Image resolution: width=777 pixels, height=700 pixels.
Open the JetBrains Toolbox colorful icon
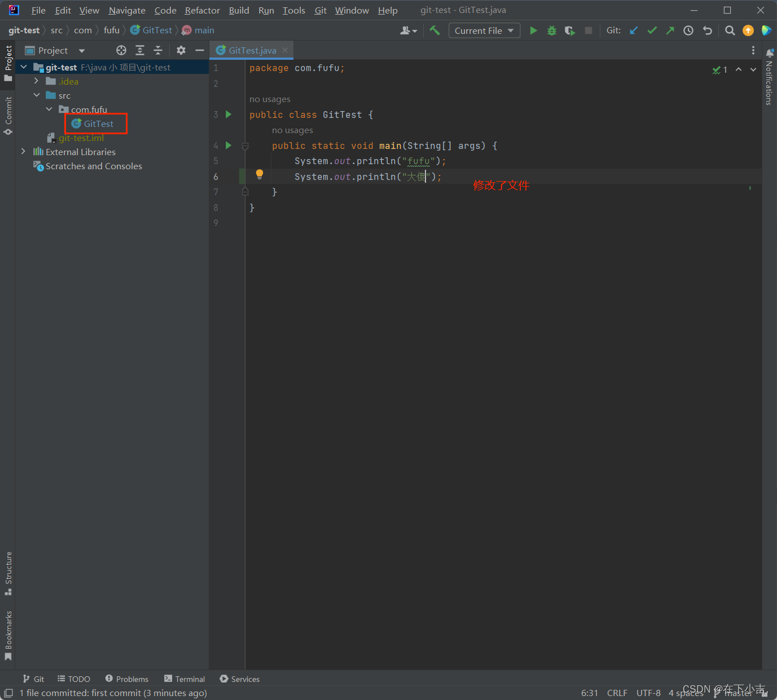(x=766, y=30)
